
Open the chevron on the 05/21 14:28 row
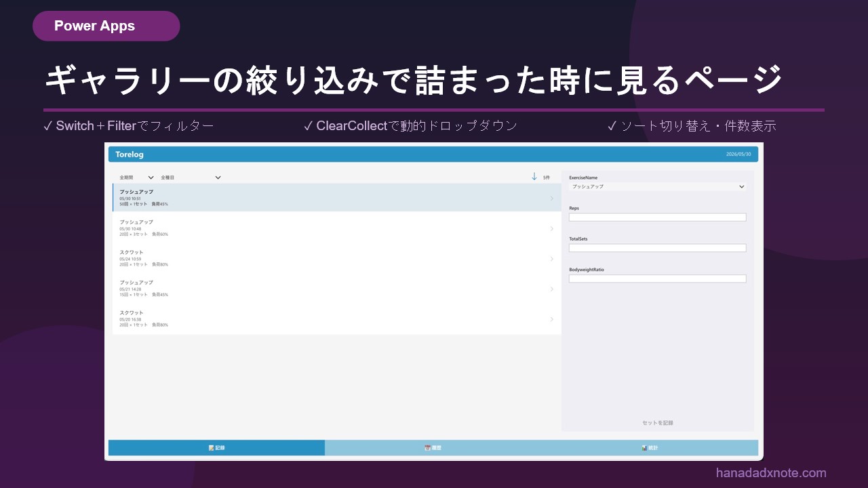tap(552, 289)
